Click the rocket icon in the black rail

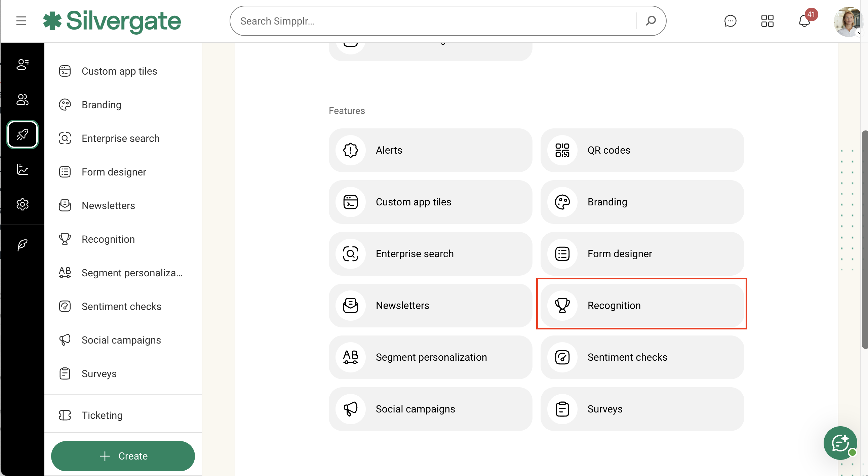click(22, 134)
